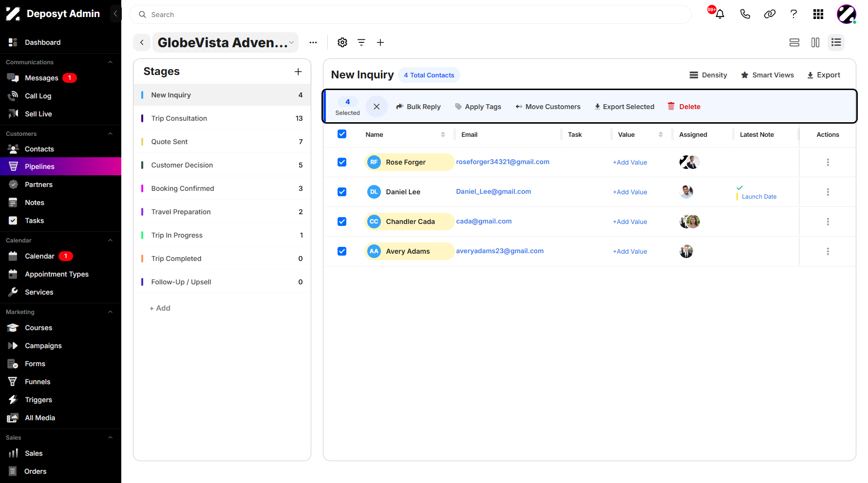868x483 pixels.
Task: Switch to row card view icon
Action: 794,42
